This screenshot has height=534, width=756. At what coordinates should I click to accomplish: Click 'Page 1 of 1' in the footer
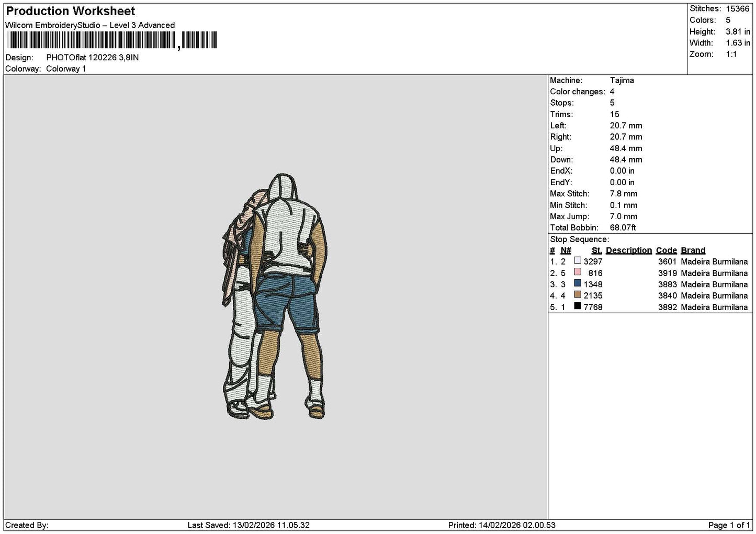tap(729, 525)
